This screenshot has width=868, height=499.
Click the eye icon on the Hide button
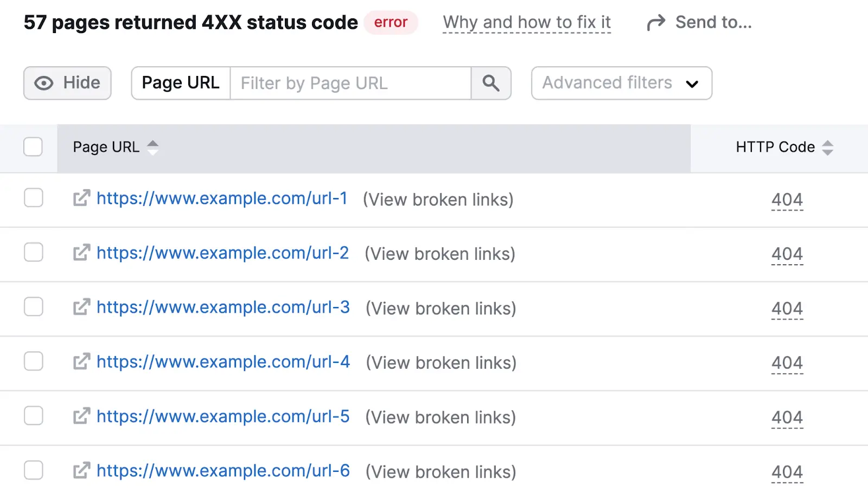coord(43,83)
